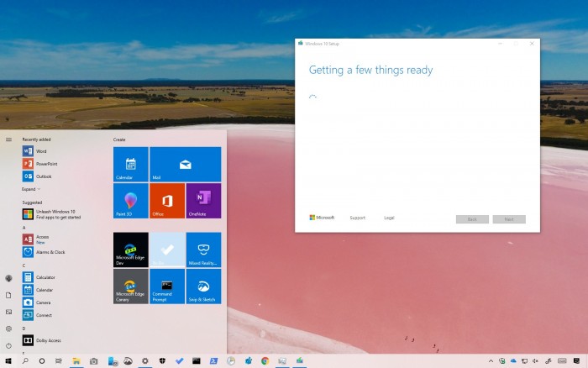Click the user account avatar in Start
This screenshot has width=588, height=368.
pyautogui.click(x=8, y=278)
